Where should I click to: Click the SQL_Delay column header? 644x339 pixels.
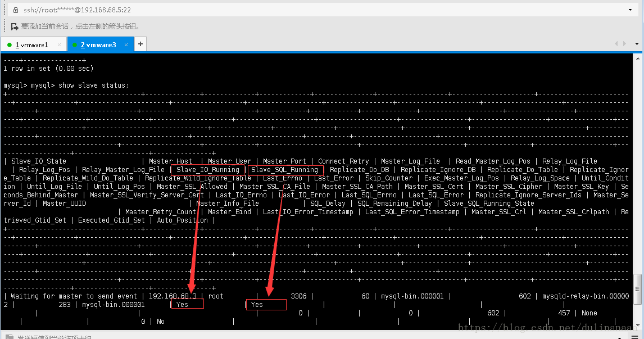328,204
